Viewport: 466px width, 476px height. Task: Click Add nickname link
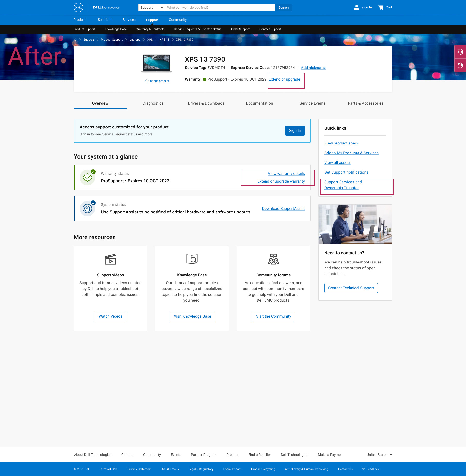tap(313, 68)
